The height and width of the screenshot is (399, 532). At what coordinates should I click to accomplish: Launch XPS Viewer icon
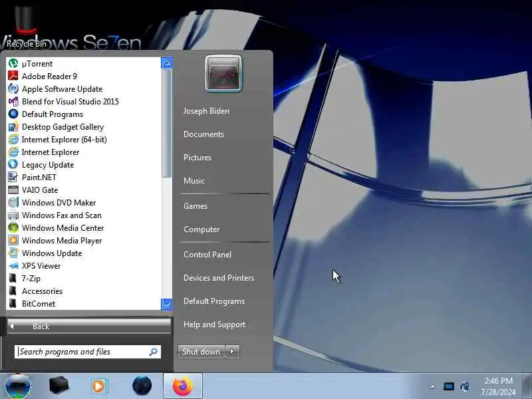pos(13,265)
